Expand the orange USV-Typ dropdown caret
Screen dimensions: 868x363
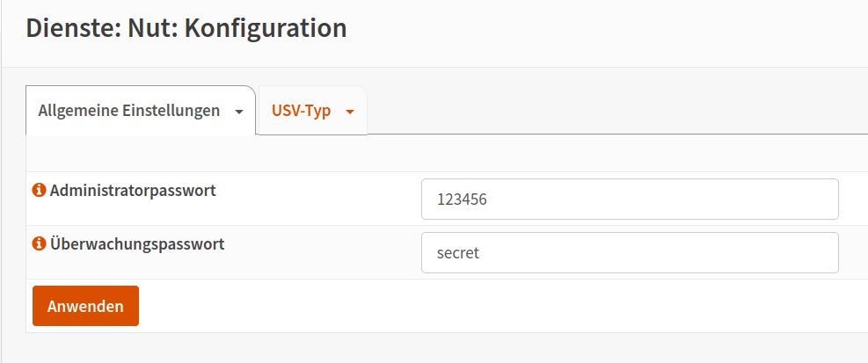[349, 112]
